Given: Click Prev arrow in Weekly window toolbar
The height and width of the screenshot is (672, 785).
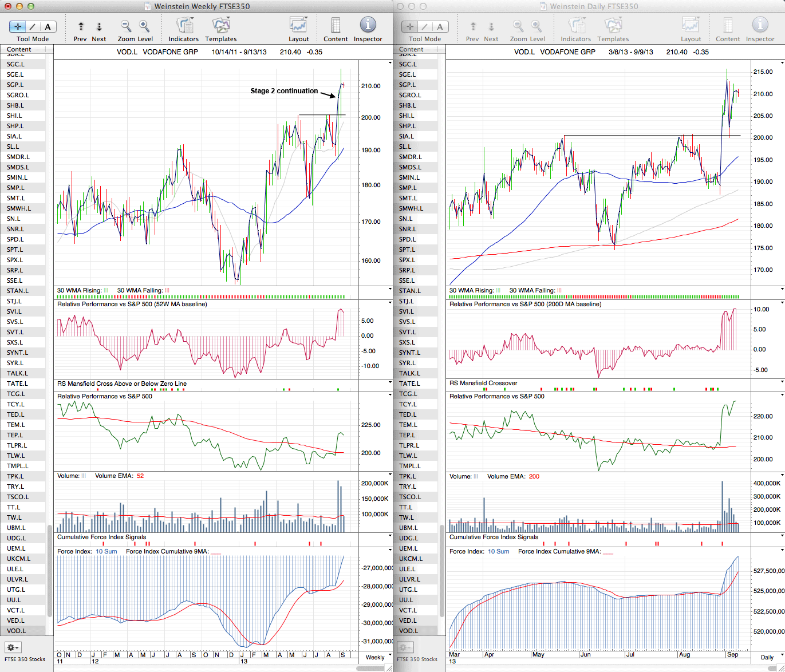Looking at the screenshot, I should [x=81, y=26].
